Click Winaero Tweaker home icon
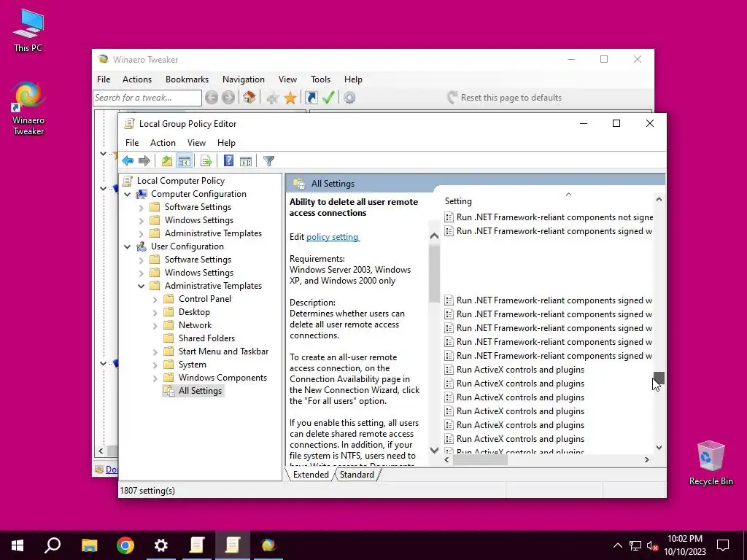 [x=249, y=98]
